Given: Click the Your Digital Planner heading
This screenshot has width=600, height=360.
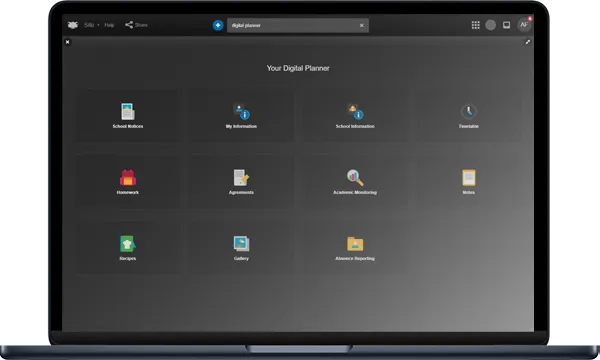Looking at the screenshot, I should 298,68.
